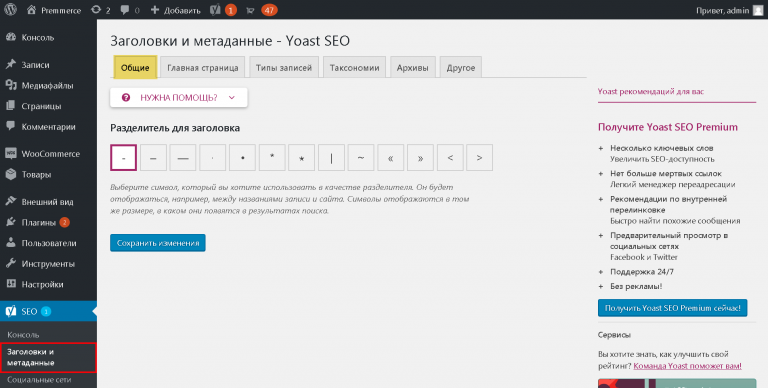Open the updates icon showing 2
The image size is (768, 388).
coord(100,10)
